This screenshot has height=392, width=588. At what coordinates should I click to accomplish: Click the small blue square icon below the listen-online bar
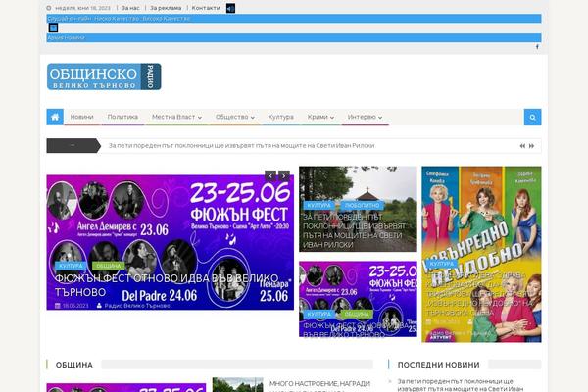53,27
